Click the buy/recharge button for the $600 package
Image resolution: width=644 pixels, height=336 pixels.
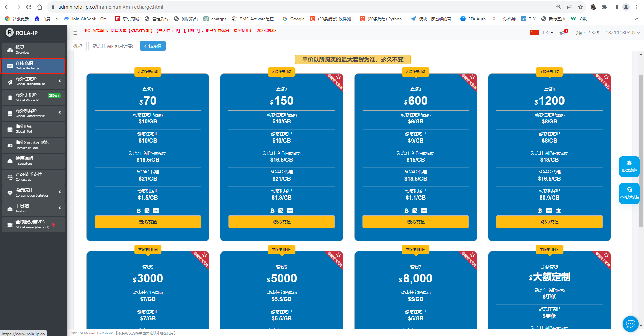(x=415, y=222)
